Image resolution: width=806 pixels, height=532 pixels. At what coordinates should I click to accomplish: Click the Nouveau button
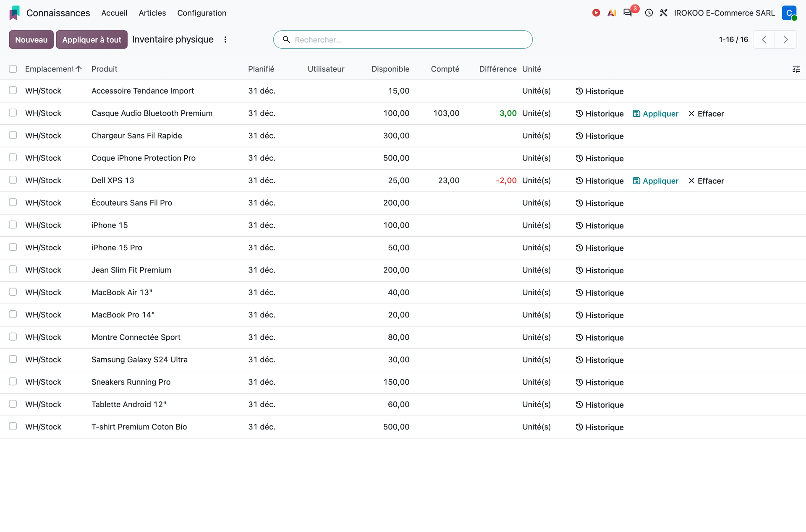click(31, 39)
